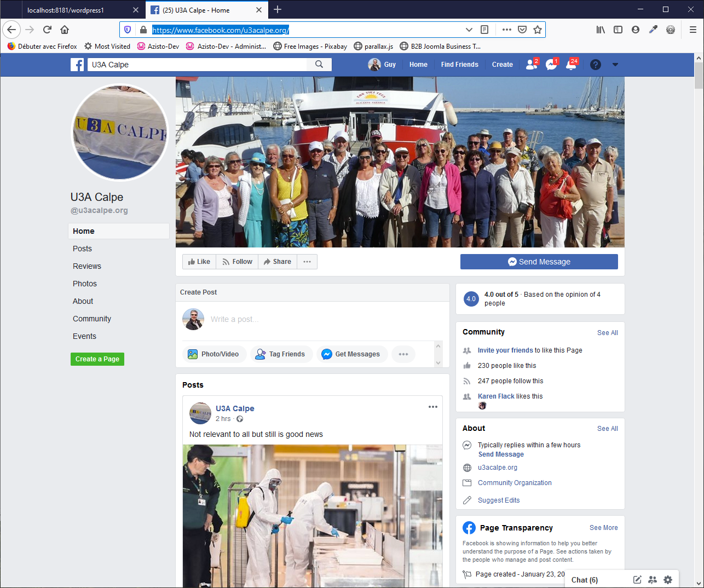
Task: Save page to Pocket icon
Action: pos(522,30)
